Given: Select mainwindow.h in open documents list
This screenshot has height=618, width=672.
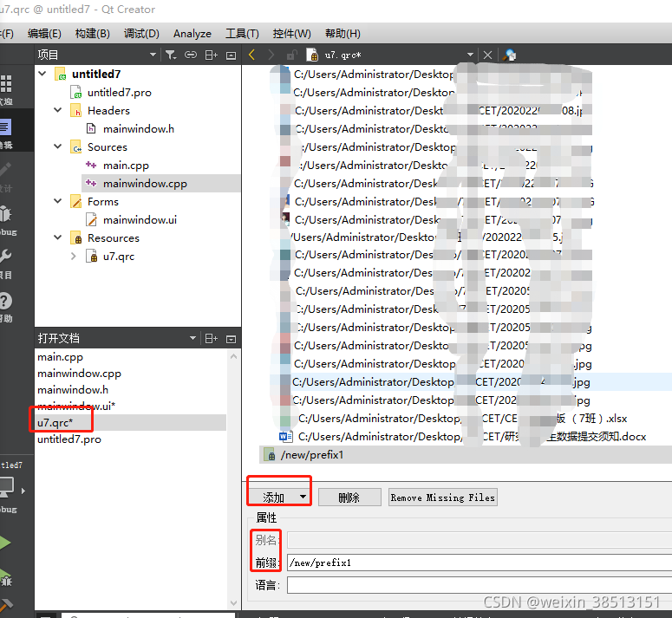Looking at the screenshot, I should tap(73, 390).
